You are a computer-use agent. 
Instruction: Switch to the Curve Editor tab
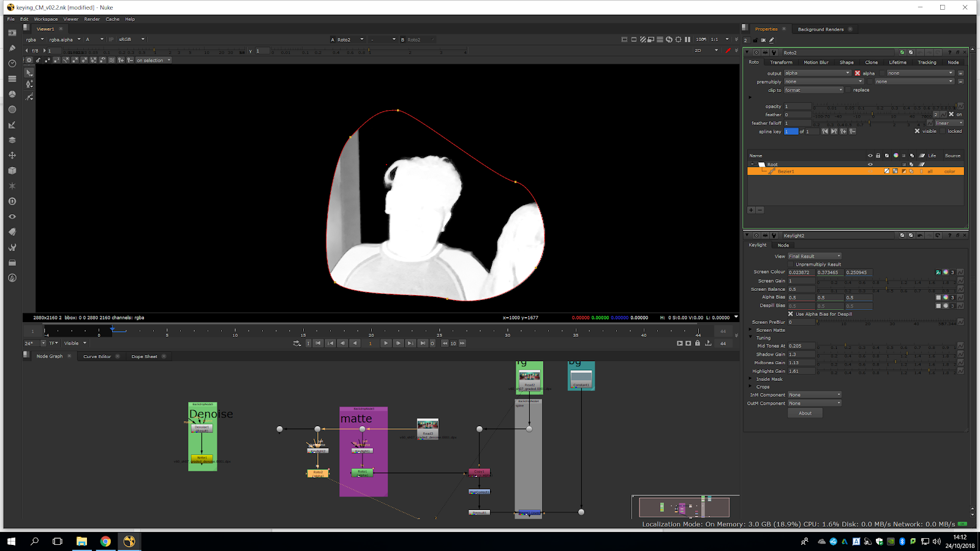point(97,356)
